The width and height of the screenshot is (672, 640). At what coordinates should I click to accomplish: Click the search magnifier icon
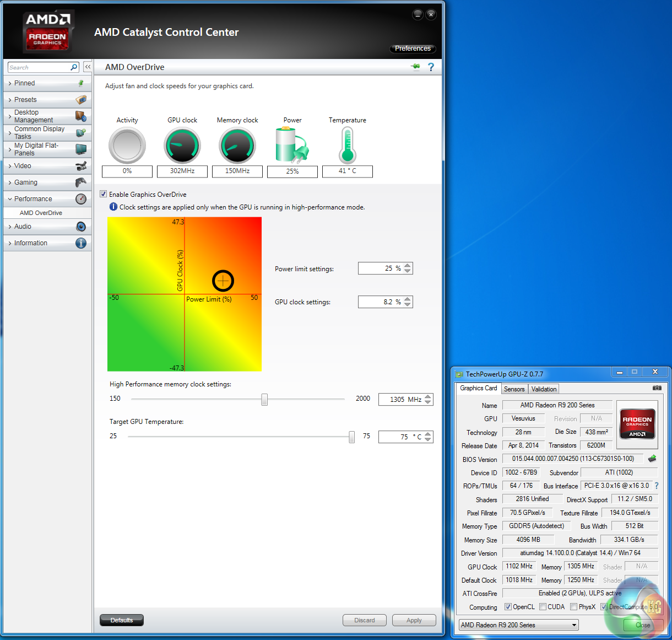pos(74,67)
